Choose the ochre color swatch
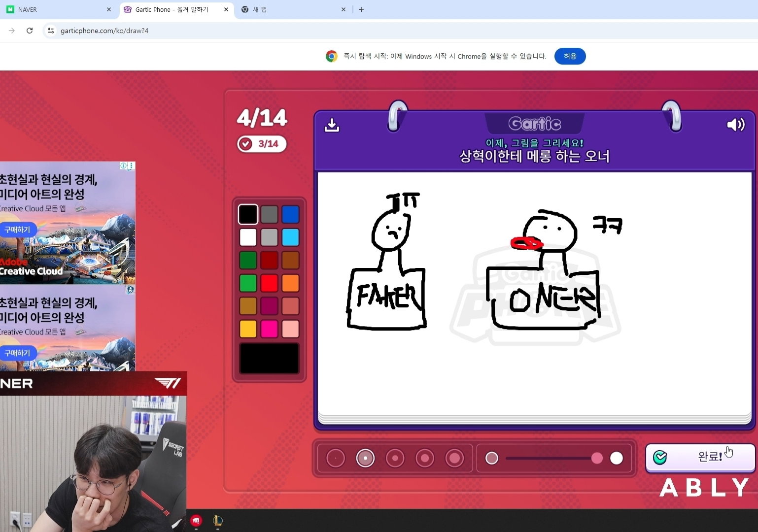This screenshot has width=758, height=532. tap(248, 306)
